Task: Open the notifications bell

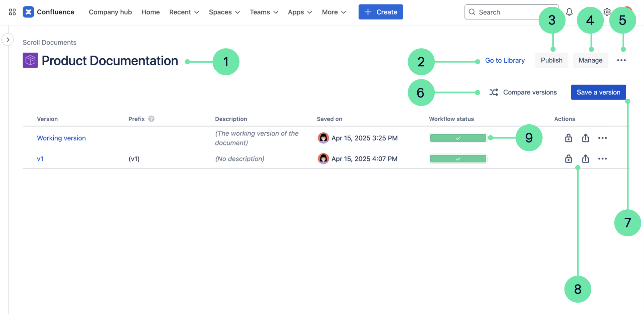Action: coord(569,12)
